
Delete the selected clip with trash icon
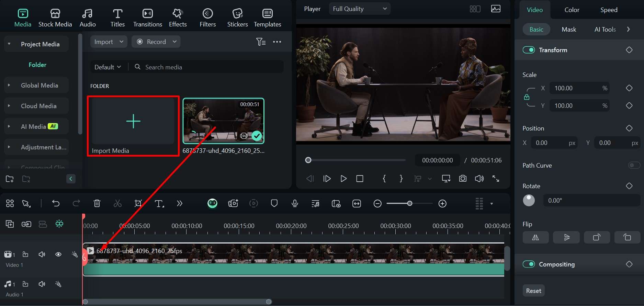click(x=97, y=203)
